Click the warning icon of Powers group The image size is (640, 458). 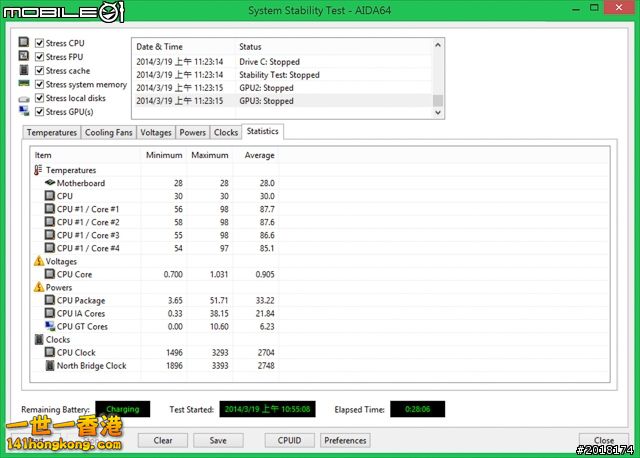click(39, 287)
